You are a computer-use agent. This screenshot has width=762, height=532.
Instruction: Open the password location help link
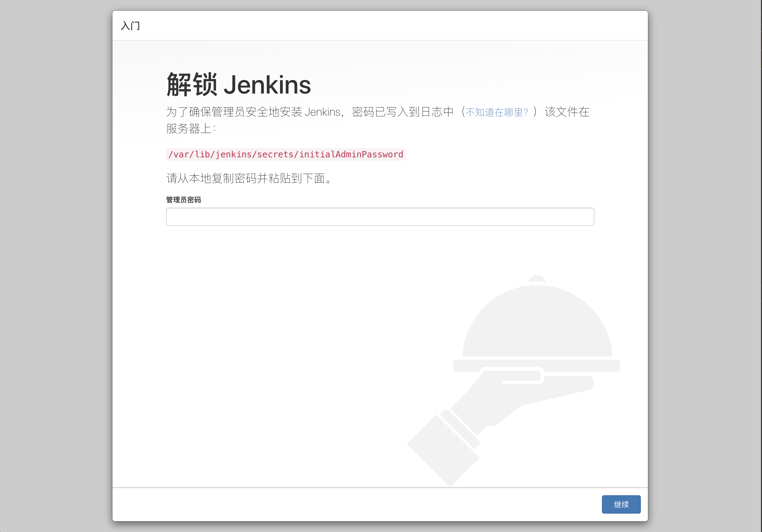pyautogui.click(x=496, y=112)
